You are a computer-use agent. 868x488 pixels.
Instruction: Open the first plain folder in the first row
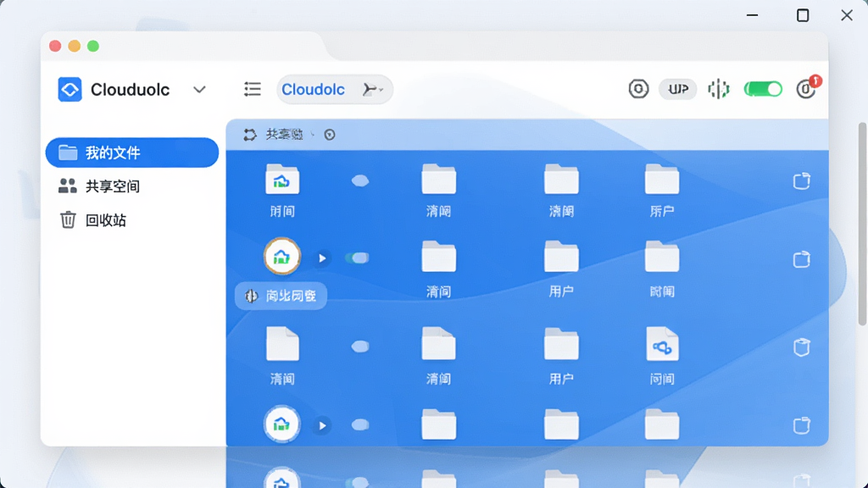click(x=438, y=179)
